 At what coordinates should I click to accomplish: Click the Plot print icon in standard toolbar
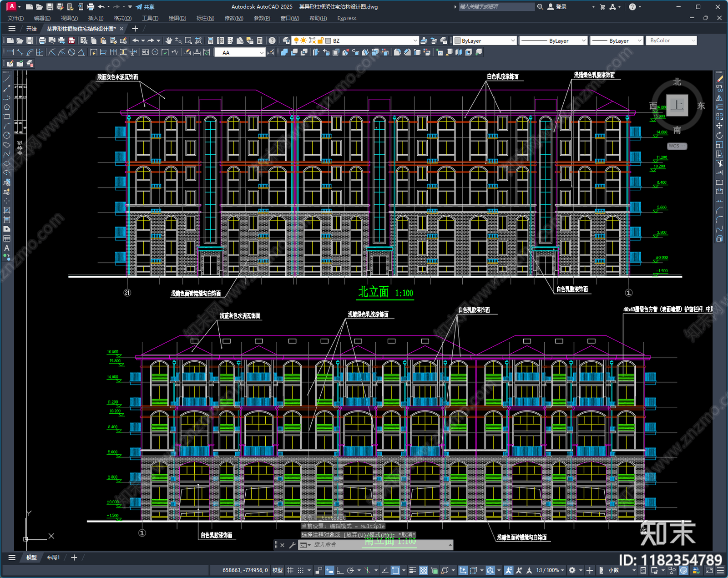click(x=42, y=41)
